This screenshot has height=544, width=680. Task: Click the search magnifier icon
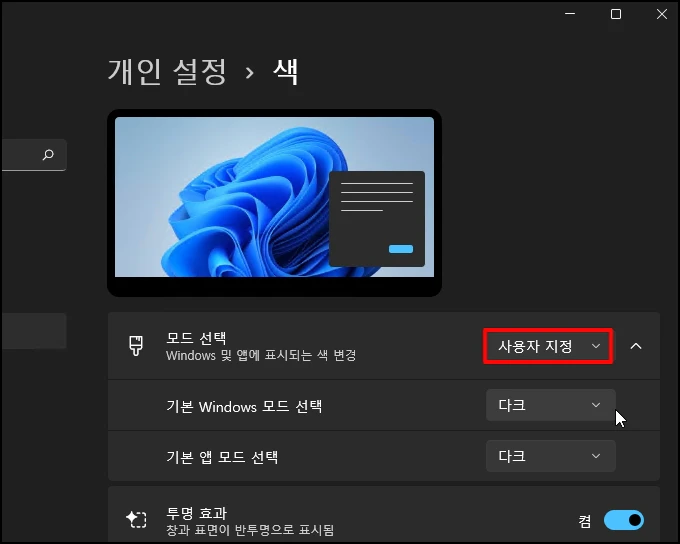click(48, 154)
